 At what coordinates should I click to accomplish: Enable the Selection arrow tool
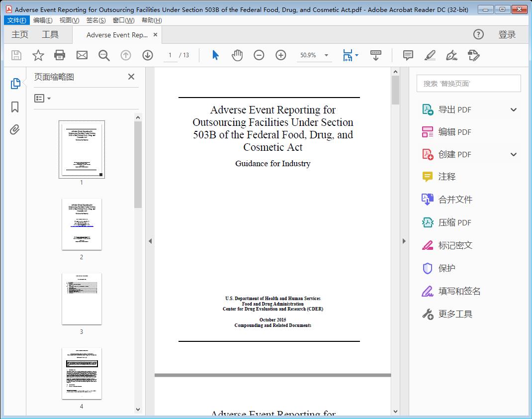click(x=215, y=55)
